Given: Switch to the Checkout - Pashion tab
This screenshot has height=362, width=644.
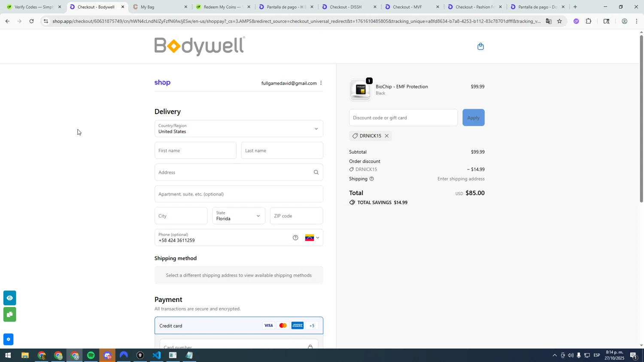Looking at the screenshot, I should pyautogui.click(x=474, y=7).
